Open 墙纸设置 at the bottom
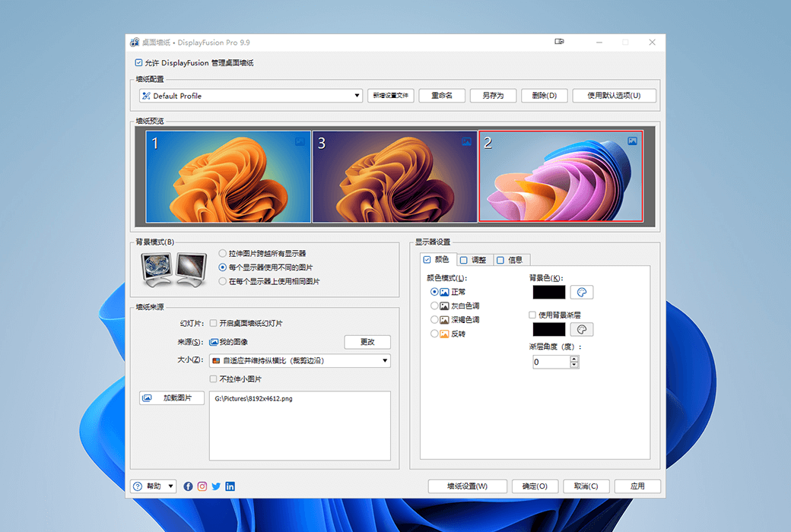 467,486
